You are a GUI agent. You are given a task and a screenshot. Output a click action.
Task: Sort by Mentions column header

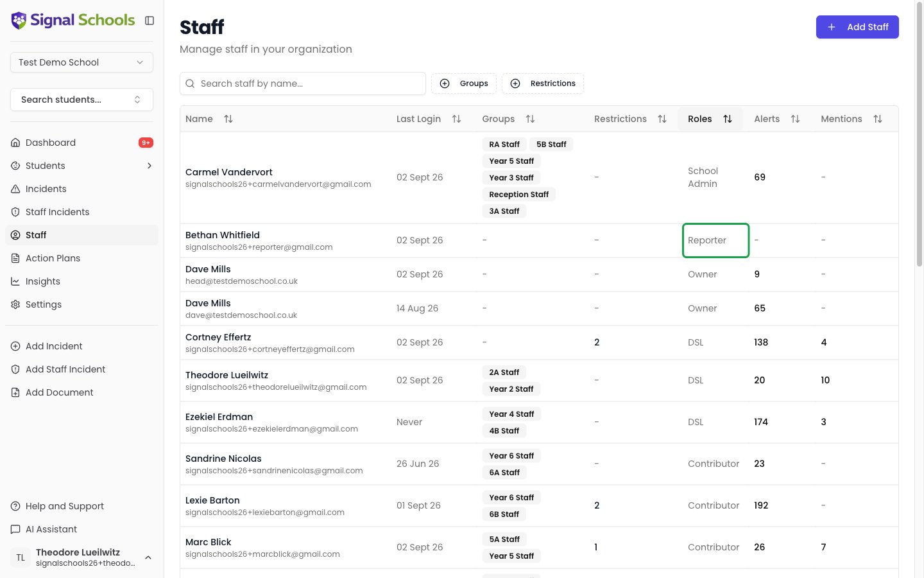click(x=852, y=119)
